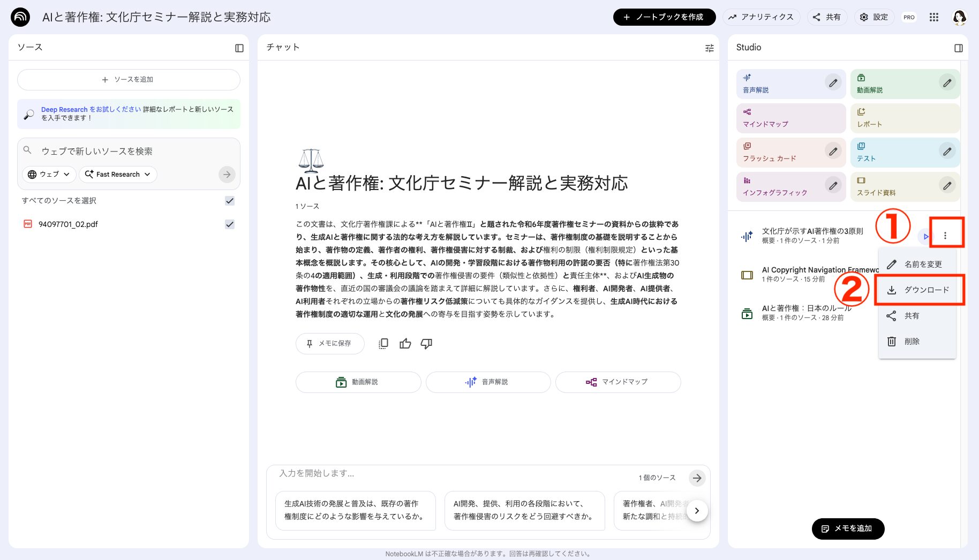This screenshot has height=560, width=979.
Task: Copy the chat summary text
Action: click(x=383, y=343)
